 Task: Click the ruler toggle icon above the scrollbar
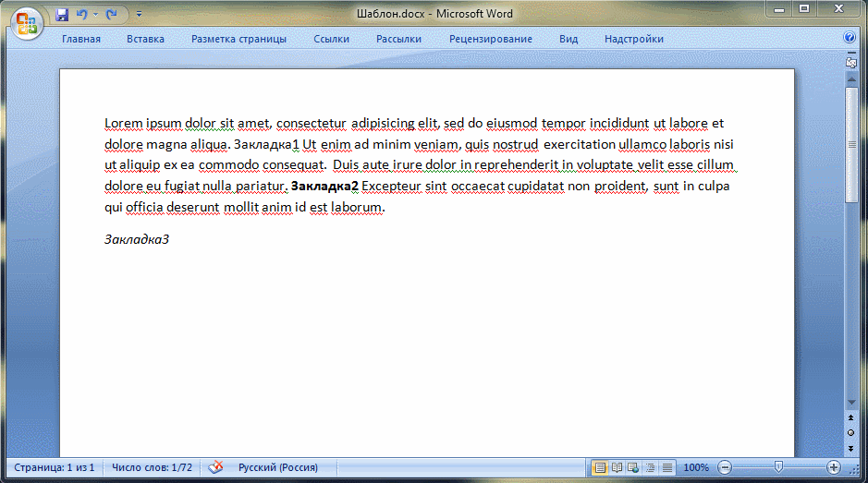[851, 63]
